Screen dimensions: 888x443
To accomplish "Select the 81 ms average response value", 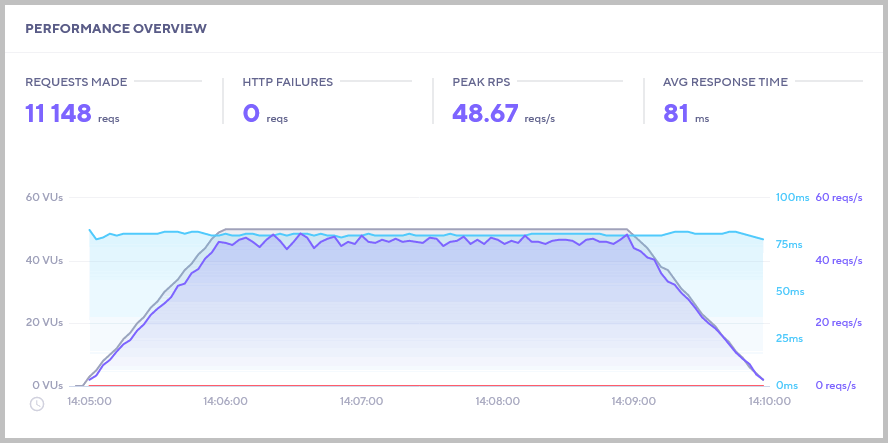I will coord(676,113).
